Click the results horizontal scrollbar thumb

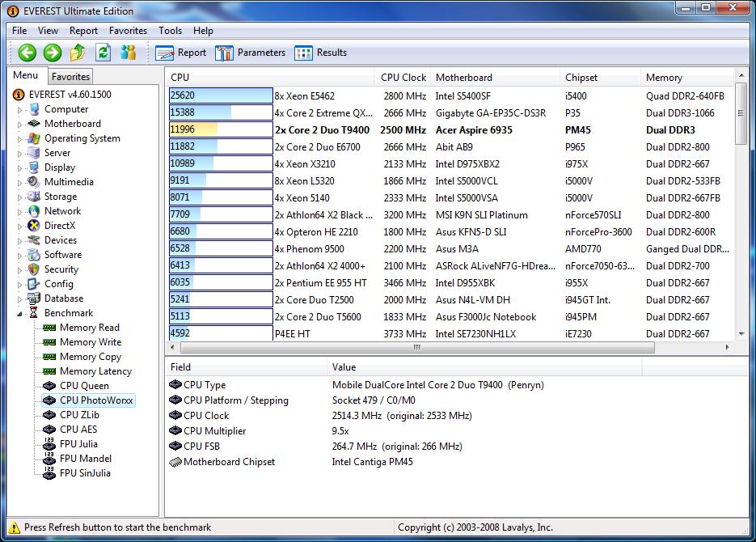(x=417, y=347)
